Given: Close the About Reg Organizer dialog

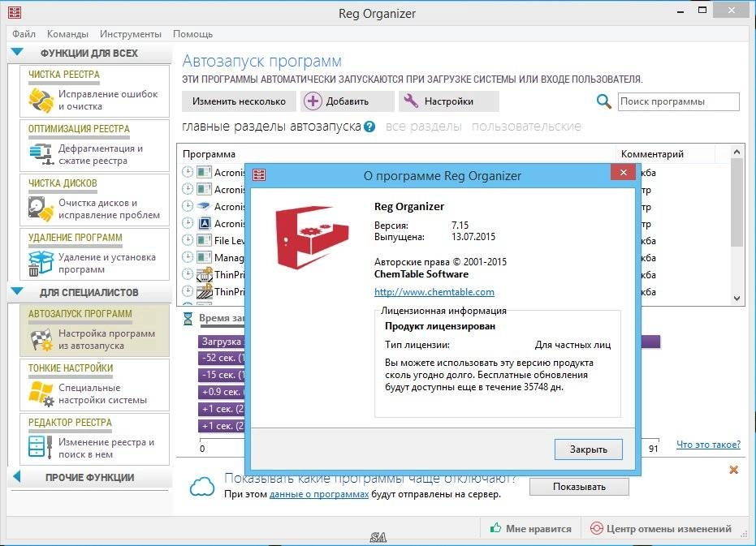Looking at the screenshot, I should [x=623, y=172].
